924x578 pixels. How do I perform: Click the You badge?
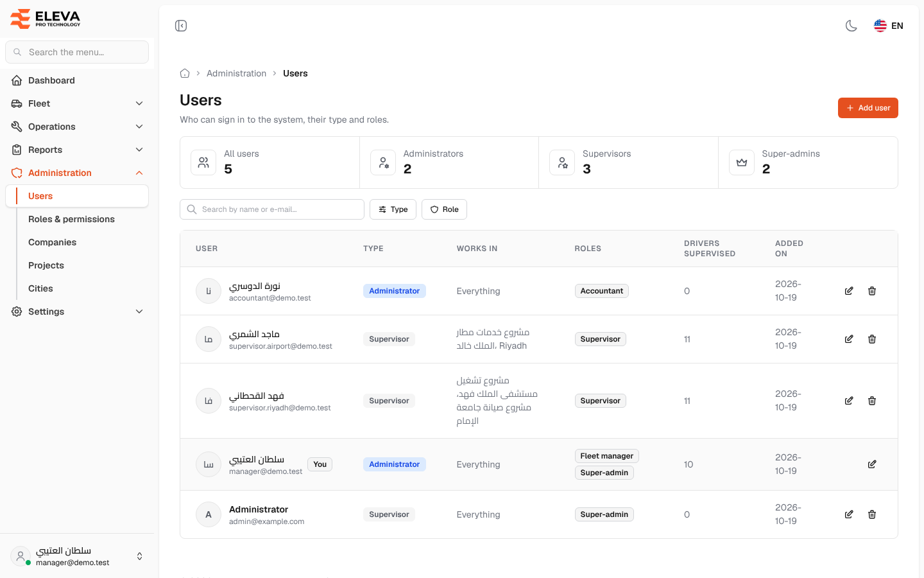[320, 464]
